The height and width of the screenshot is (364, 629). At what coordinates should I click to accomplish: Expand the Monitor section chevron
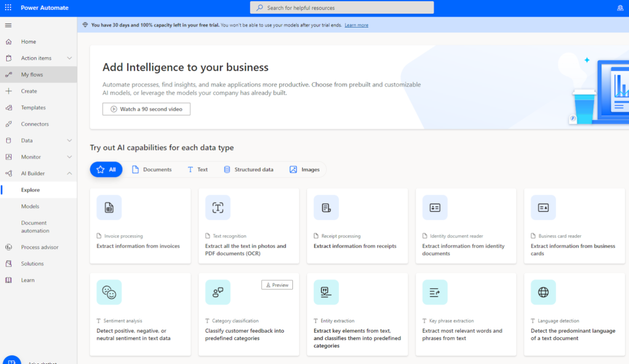pyautogui.click(x=69, y=157)
